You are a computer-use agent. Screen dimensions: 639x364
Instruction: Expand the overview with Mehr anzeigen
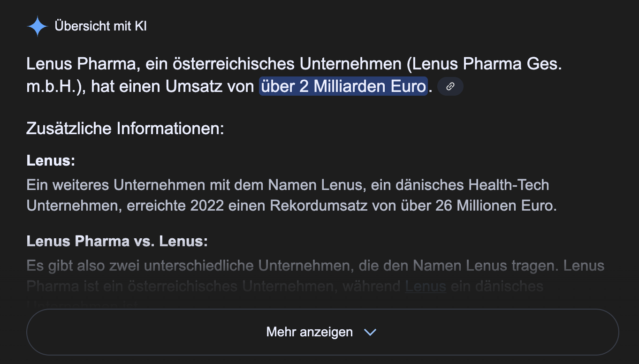tap(322, 332)
